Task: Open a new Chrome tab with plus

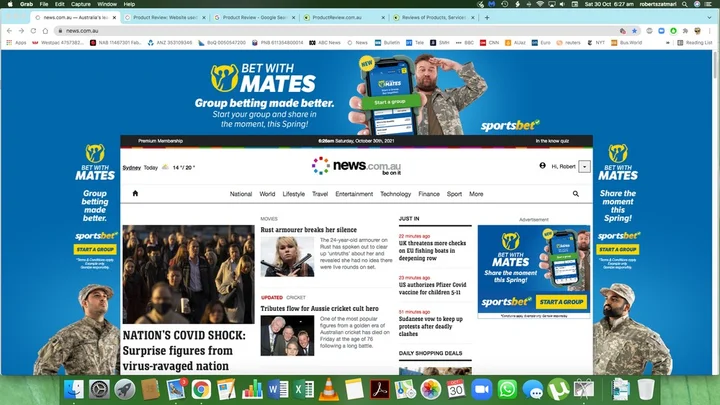Action: pos(487,17)
